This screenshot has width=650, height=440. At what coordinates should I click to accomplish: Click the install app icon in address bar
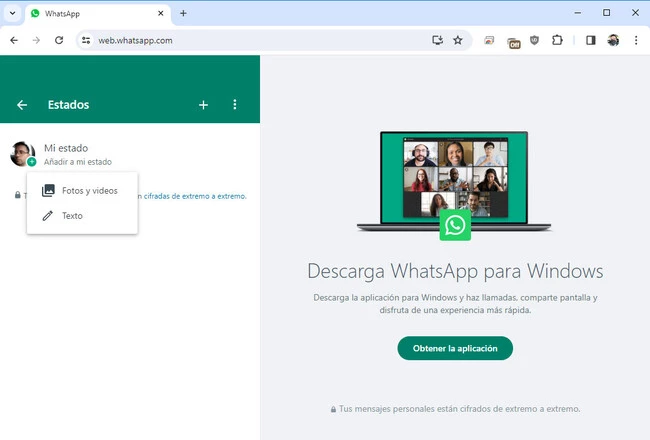[437, 40]
